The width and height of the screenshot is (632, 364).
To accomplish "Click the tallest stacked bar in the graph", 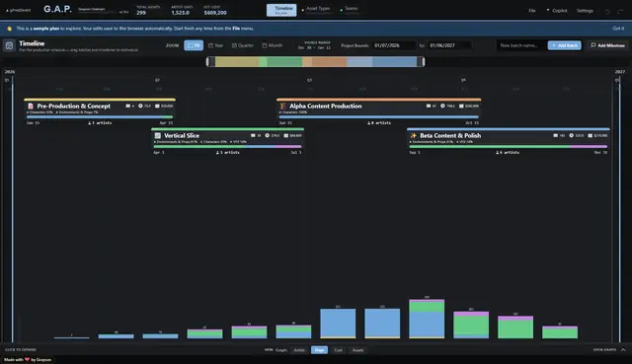I will point(427,319).
